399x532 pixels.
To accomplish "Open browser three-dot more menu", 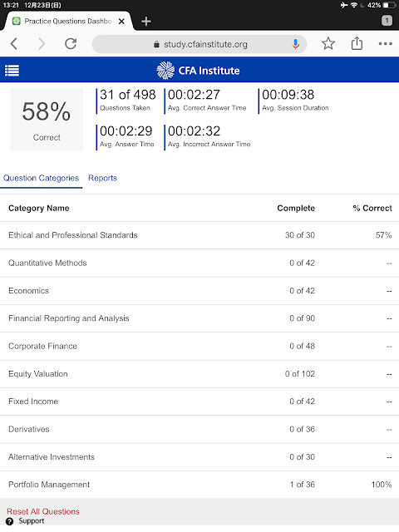I will (x=385, y=43).
